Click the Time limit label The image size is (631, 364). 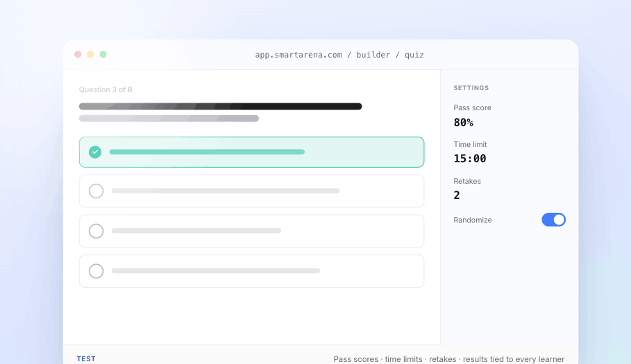pos(470,144)
